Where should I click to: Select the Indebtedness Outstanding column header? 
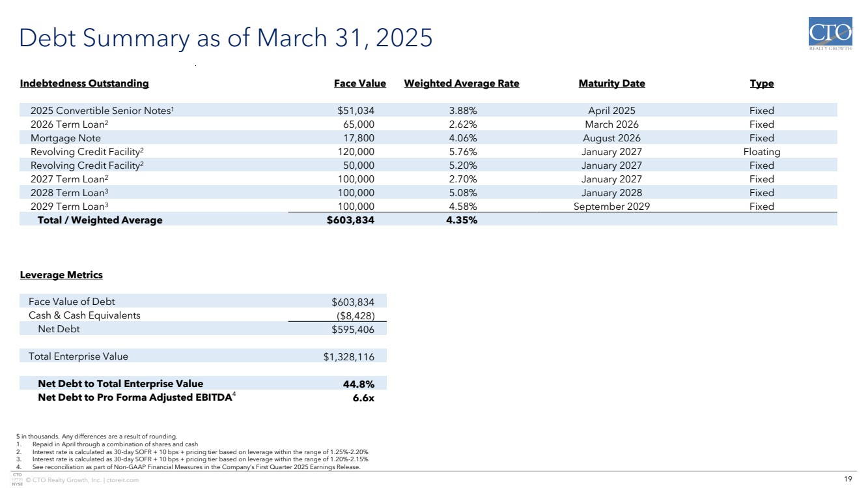(x=85, y=83)
